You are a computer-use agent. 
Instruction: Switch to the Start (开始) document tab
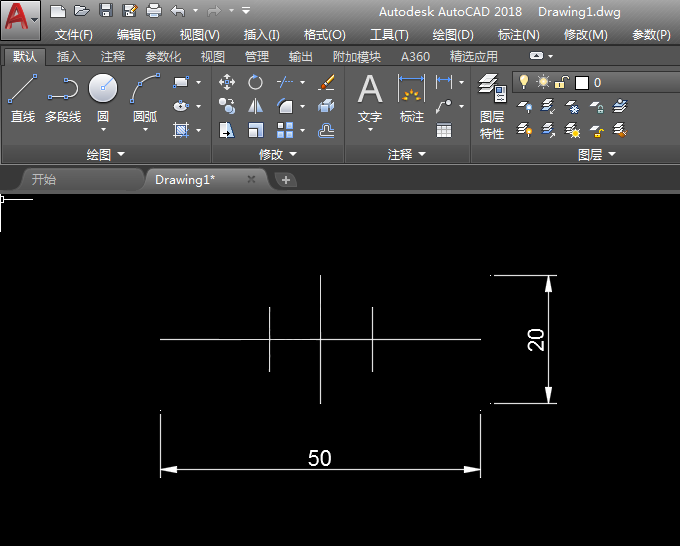point(44,180)
